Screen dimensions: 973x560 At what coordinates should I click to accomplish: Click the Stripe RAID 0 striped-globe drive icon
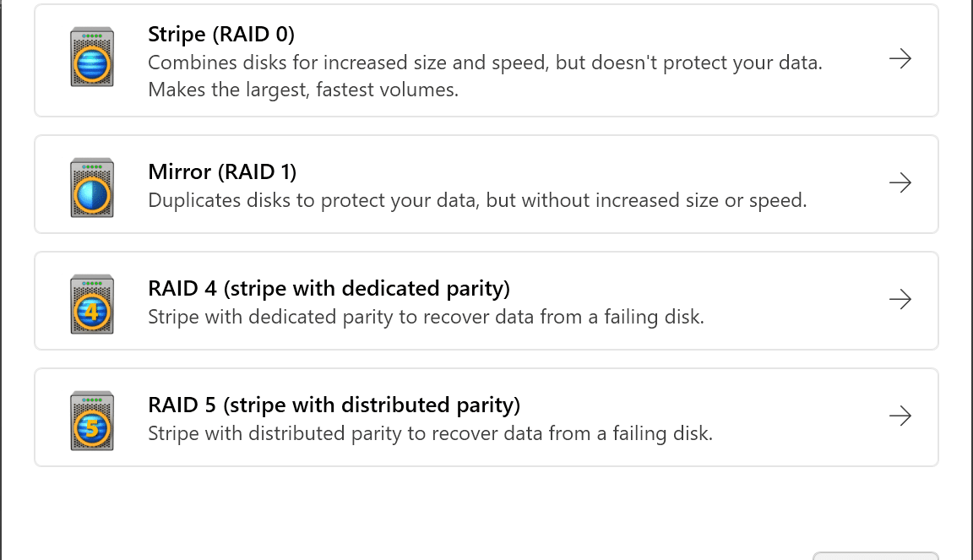[x=92, y=57]
